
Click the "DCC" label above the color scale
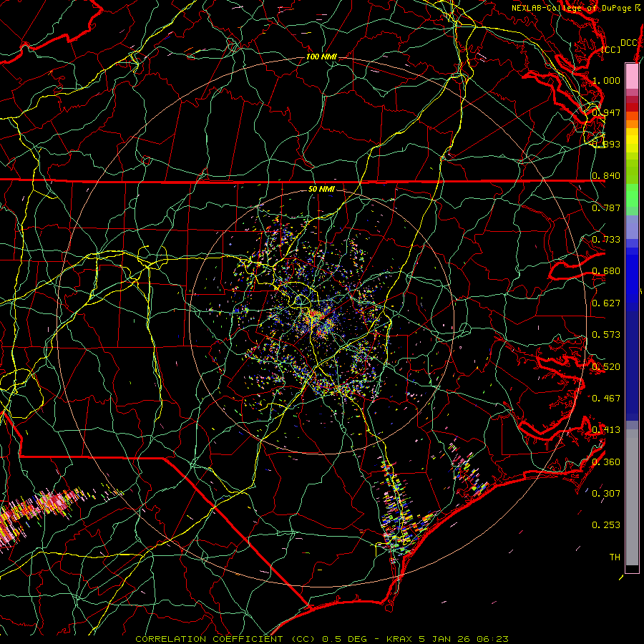[x=629, y=43]
